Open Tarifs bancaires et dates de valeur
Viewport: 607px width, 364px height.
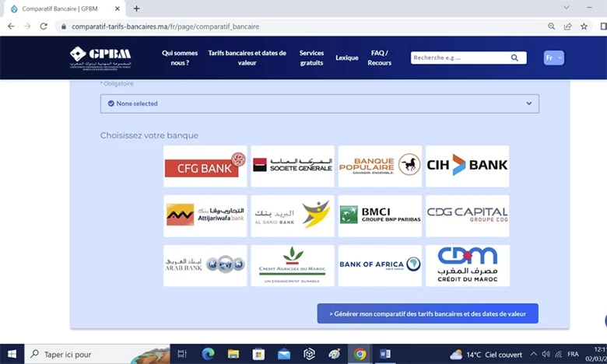click(x=247, y=58)
